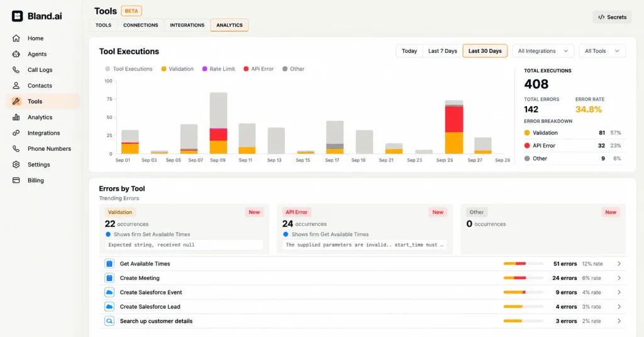644x337 pixels.
Task: Switch to the Connections tab
Action: click(x=140, y=25)
